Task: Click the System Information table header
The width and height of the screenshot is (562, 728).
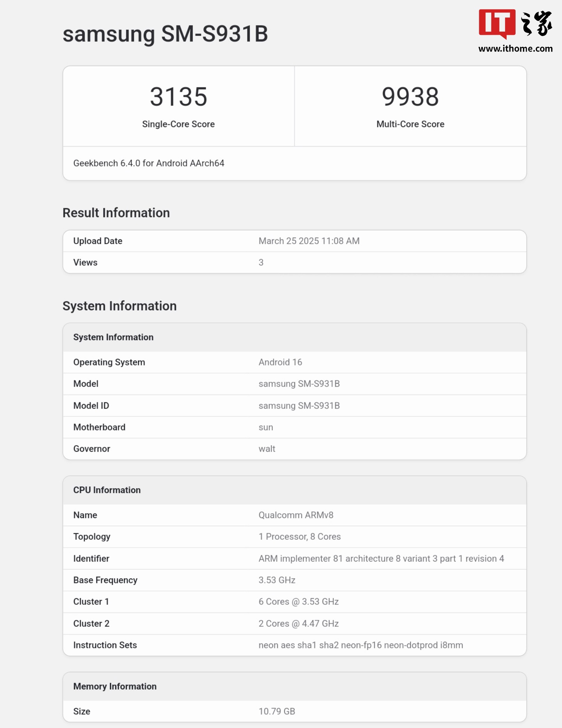Action: (113, 337)
